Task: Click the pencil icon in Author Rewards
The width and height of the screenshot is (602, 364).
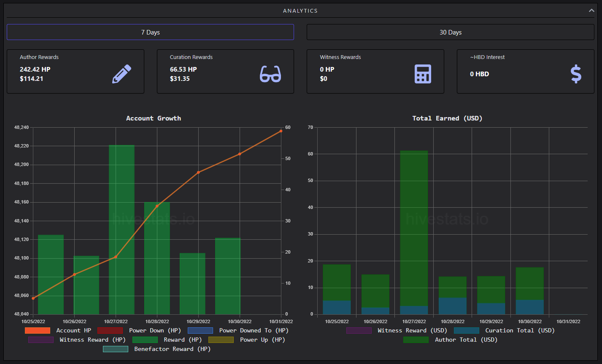Action: 121,74
